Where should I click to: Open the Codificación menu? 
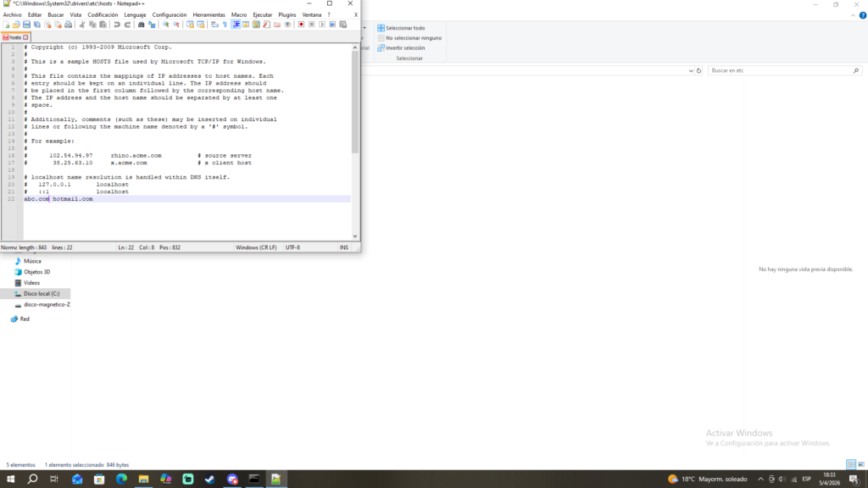(103, 14)
